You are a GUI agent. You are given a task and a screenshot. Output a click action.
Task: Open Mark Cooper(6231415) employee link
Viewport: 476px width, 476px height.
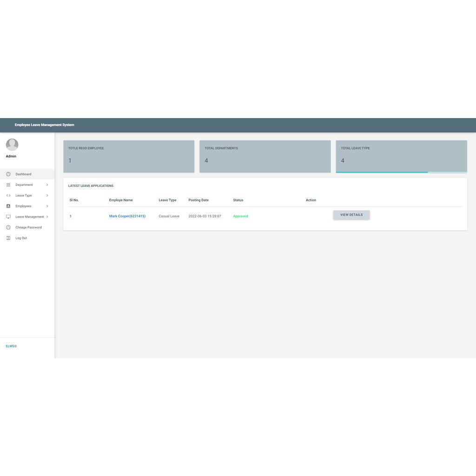[x=127, y=216]
